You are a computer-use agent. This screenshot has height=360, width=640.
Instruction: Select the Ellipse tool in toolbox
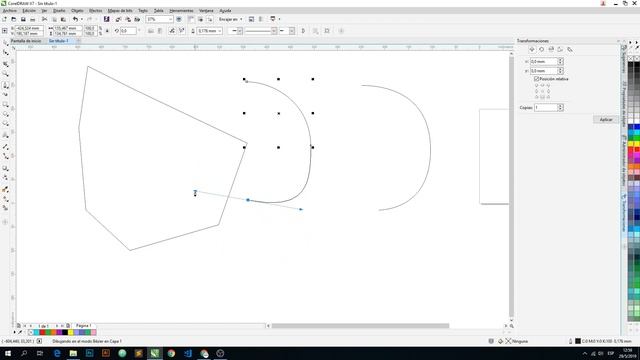point(5,114)
